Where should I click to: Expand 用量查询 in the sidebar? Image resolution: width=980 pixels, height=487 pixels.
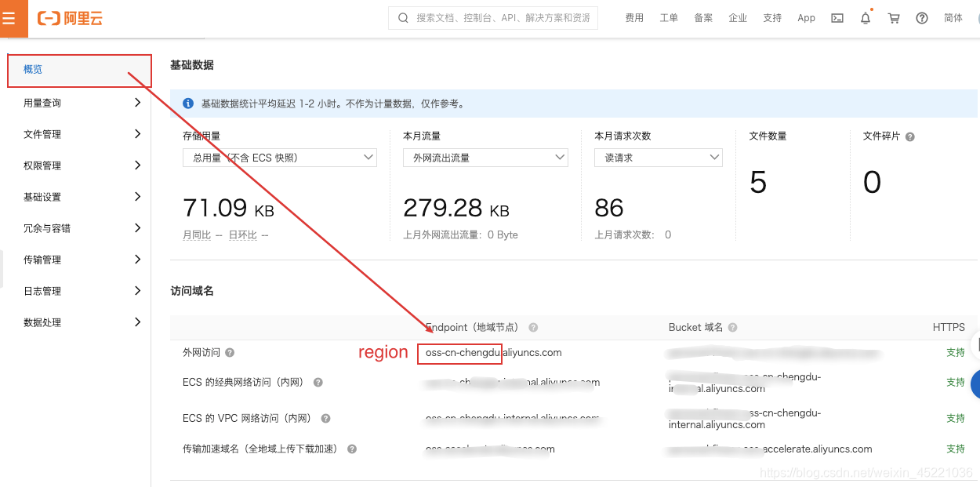tap(79, 103)
